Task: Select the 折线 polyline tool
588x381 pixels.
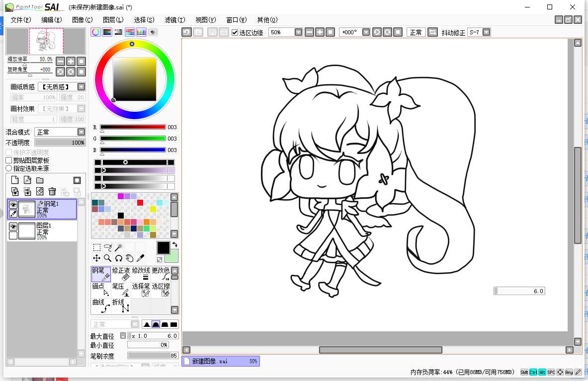Action: click(121, 305)
